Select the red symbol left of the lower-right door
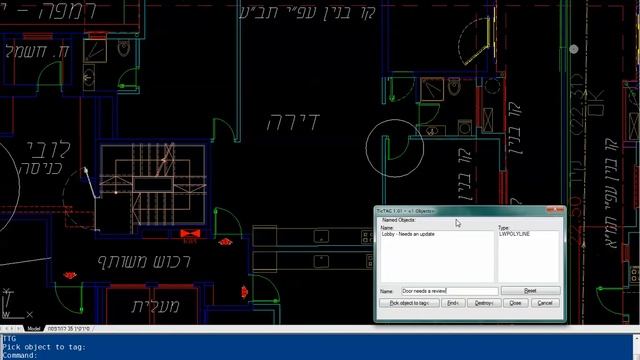Screen dimensions: 640x360 [244, 292]
